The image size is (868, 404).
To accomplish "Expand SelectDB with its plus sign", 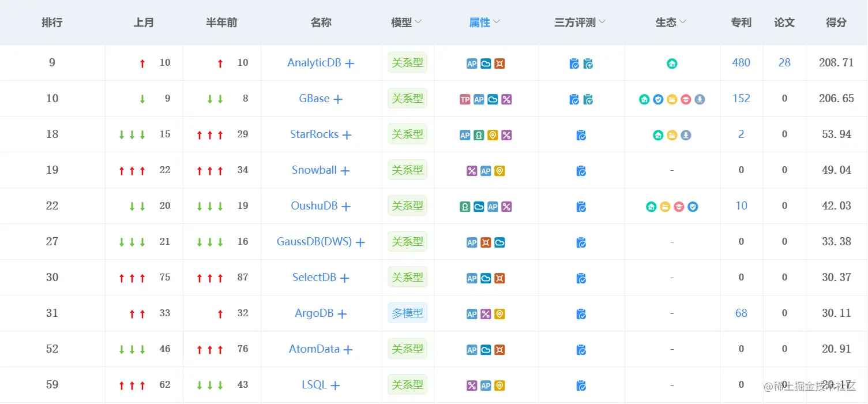I will click(345, 278).
